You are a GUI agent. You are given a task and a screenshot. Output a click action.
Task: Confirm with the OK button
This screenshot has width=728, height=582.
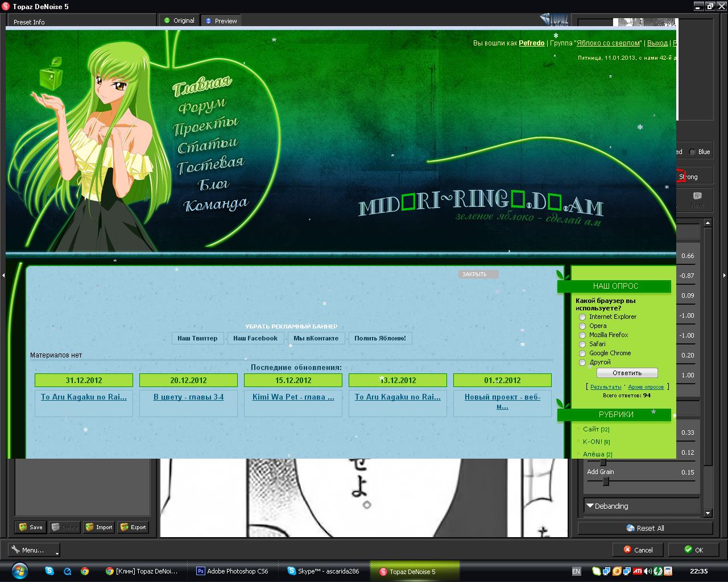tap(694, 550)
